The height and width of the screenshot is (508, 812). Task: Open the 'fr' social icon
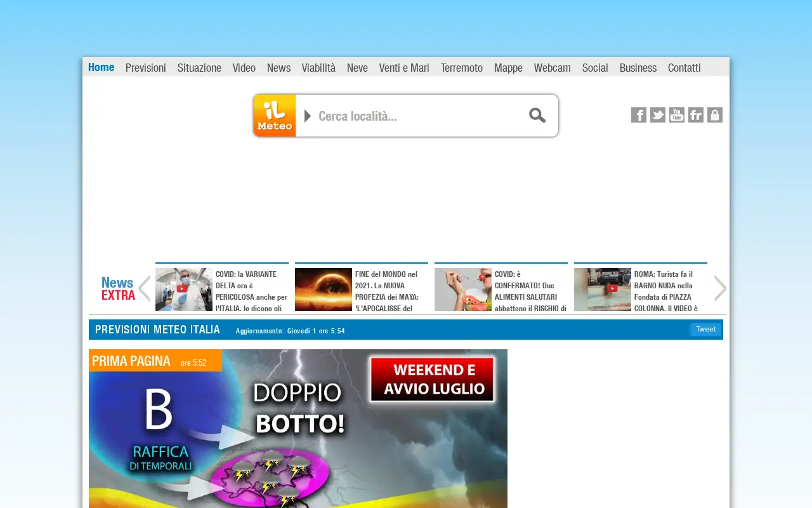pyautogui.click(x=696, y=115)
